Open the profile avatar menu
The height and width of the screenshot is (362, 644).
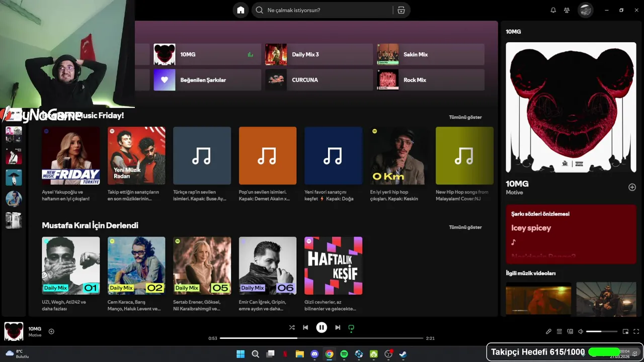(x=585, y=10)
